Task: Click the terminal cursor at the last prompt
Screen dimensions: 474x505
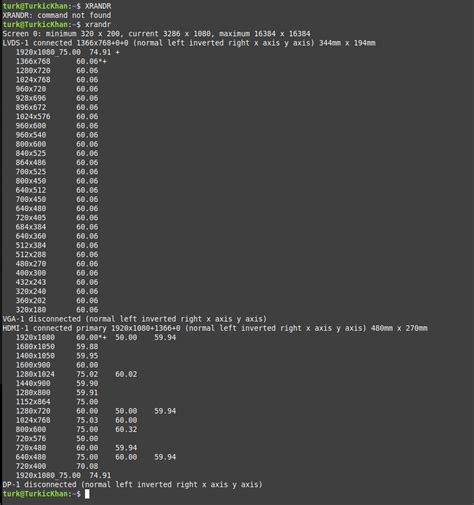Action: click(x=87, y=494)
